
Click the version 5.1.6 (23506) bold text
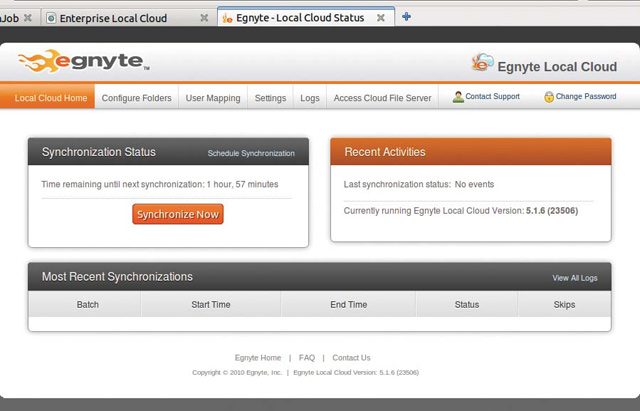click(x=552, y=211)
